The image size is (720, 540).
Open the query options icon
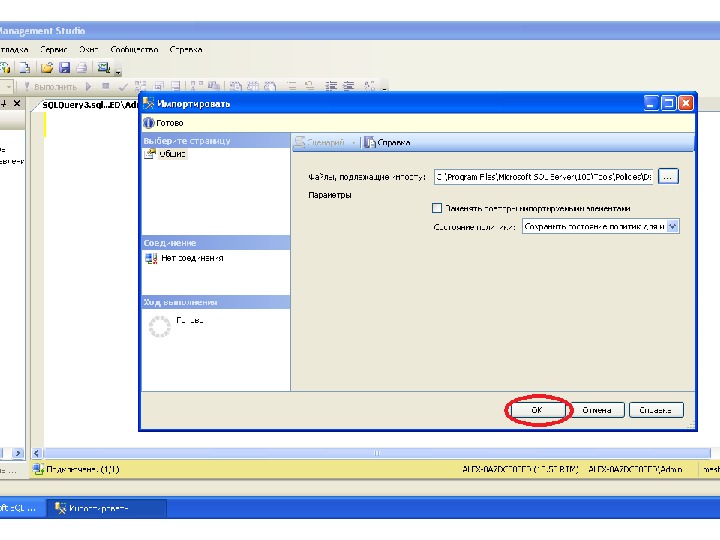point(159,86)
